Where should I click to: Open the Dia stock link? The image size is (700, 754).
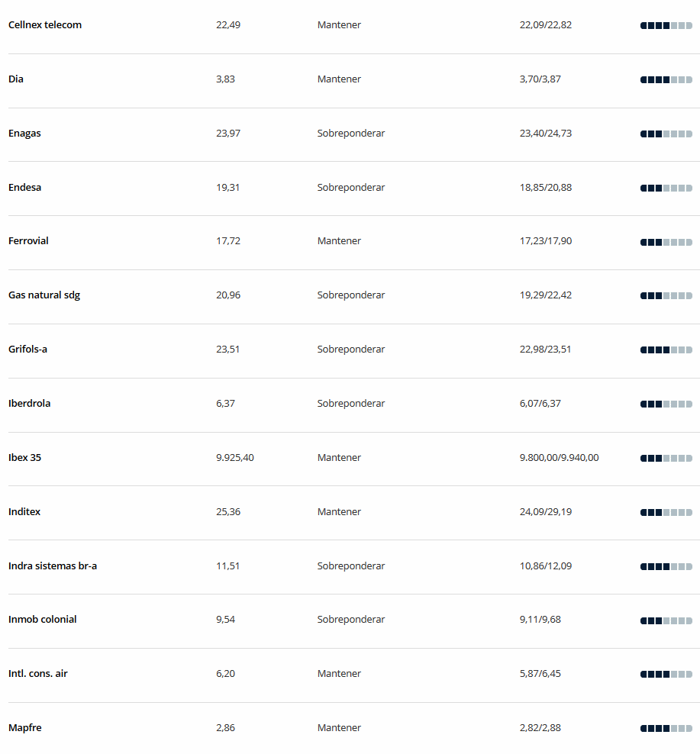click(16, 79)
